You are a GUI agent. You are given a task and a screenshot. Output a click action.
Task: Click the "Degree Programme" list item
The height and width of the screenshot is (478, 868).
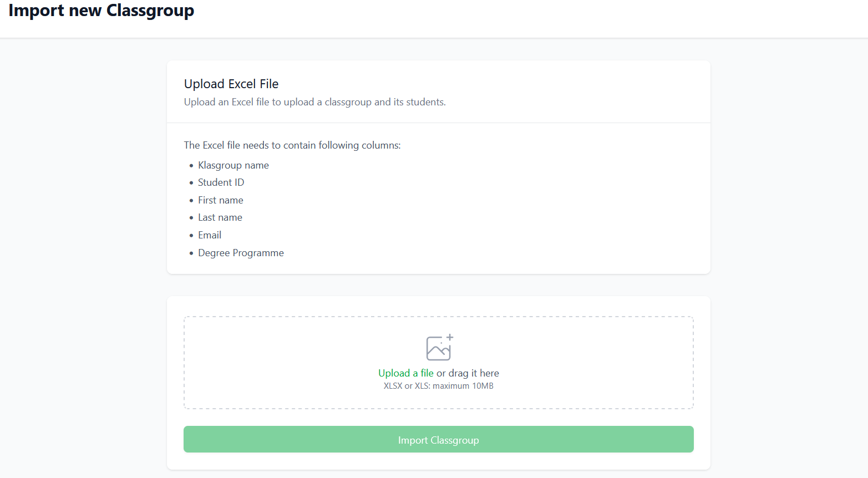241,253
